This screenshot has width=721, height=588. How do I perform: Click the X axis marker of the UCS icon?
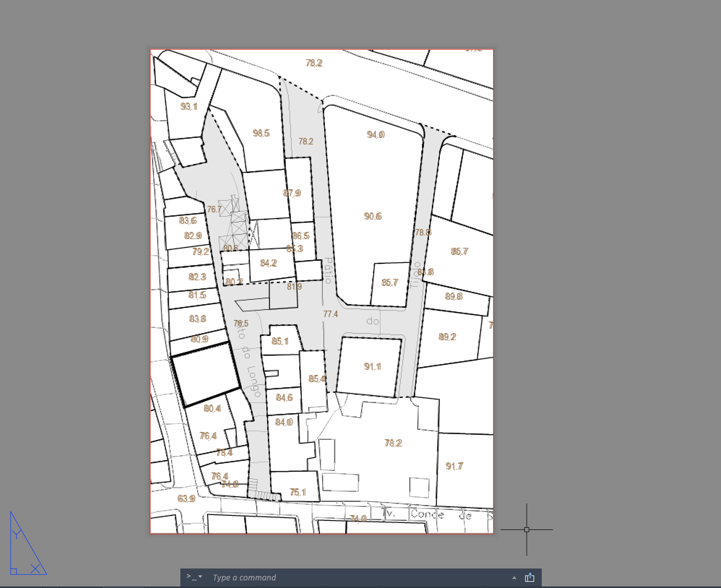coord(35,568)
